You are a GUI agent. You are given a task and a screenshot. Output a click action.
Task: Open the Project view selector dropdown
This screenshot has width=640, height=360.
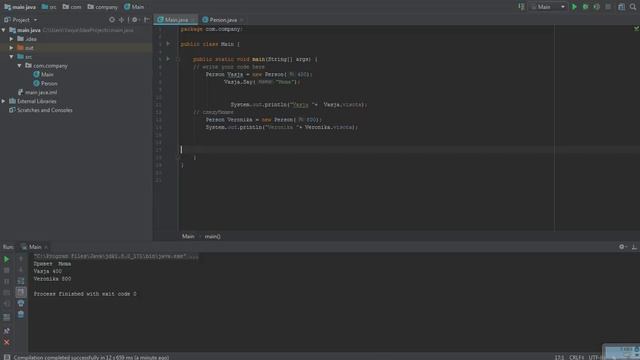21,20
